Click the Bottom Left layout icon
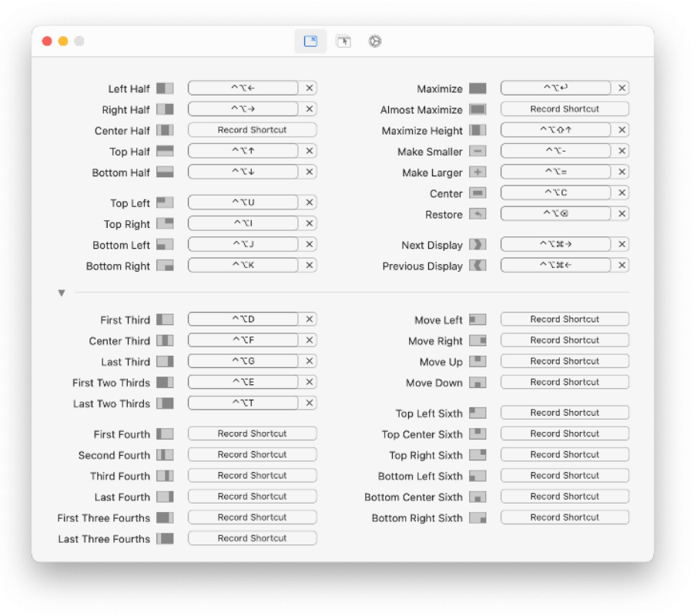This screenshot has height=616, width=697. [165, 244]
